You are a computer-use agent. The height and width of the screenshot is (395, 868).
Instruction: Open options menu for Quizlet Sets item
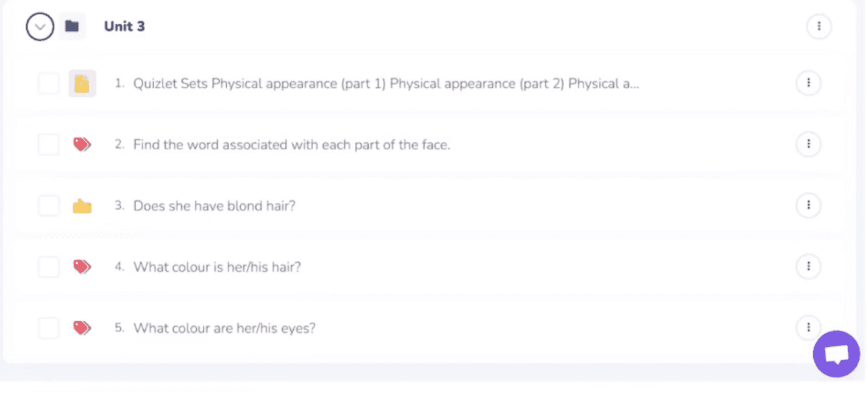click(808, 83)
